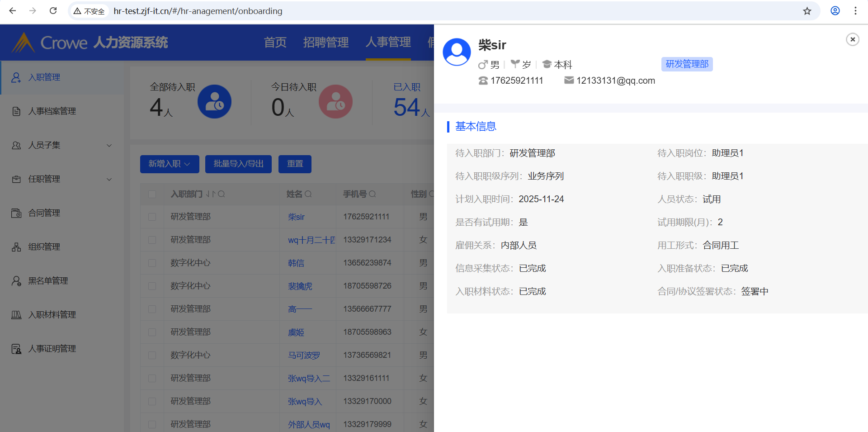The height and width of the screenshot is (432, 868).
Task: Click the 合同管理 sidebar icon
Action: pyautogui.click(x=16, y=213)
